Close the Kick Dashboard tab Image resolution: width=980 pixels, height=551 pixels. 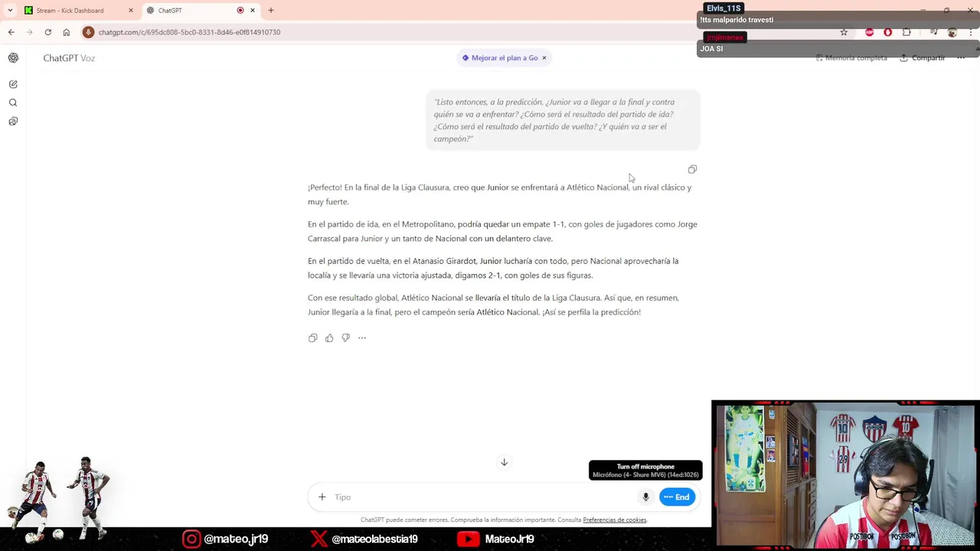(131, 11)
